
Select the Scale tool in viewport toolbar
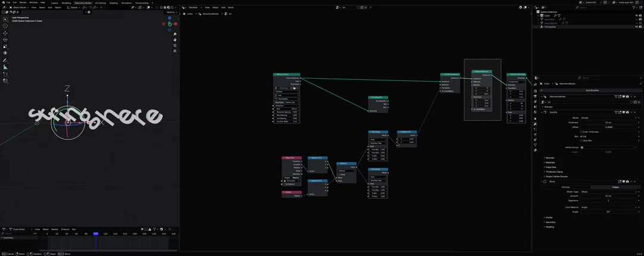(x=5, y=46)
